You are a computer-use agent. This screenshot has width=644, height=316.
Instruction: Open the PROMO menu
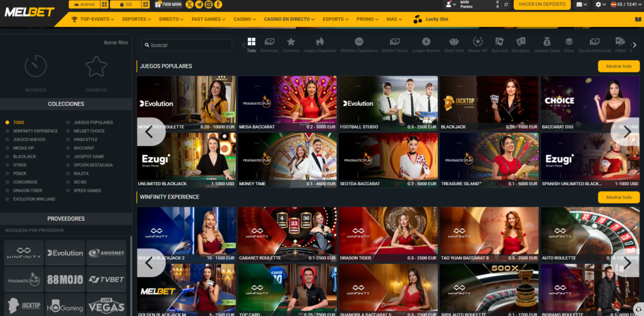367,20
